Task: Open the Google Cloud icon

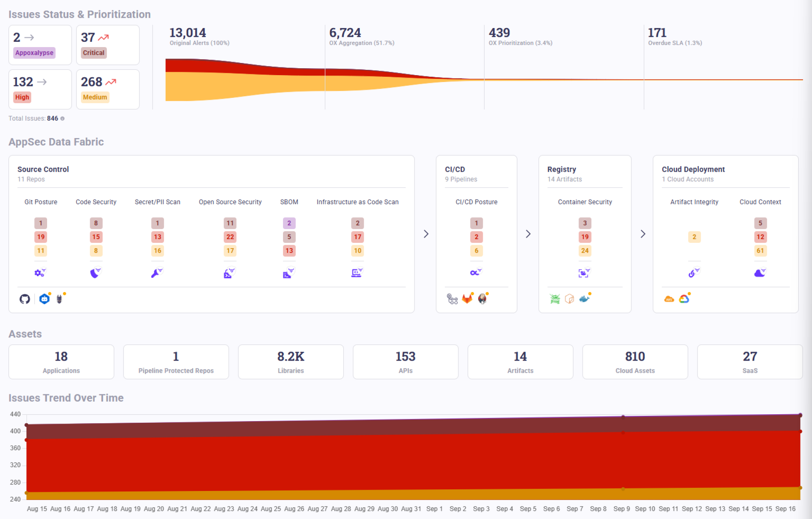Action: point(684,299)
